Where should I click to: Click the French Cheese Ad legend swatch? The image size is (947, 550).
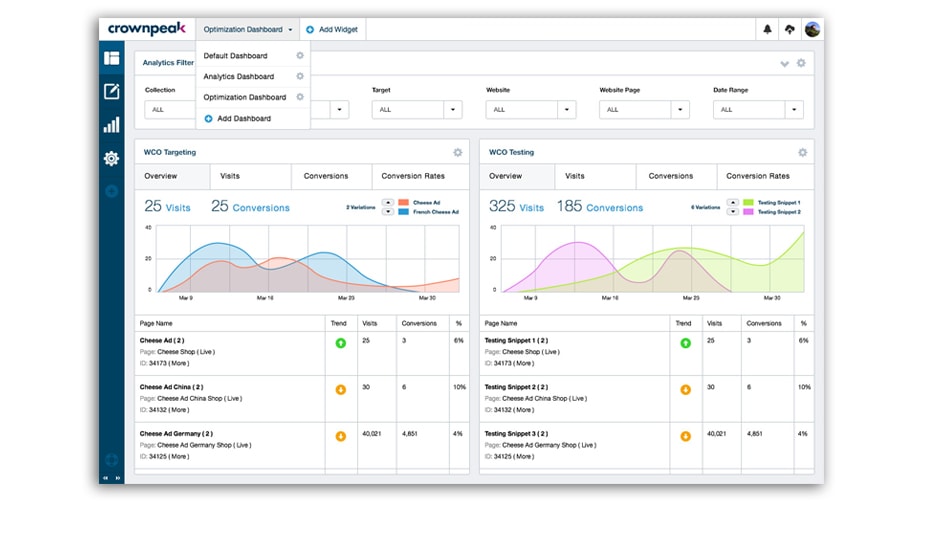404,212
